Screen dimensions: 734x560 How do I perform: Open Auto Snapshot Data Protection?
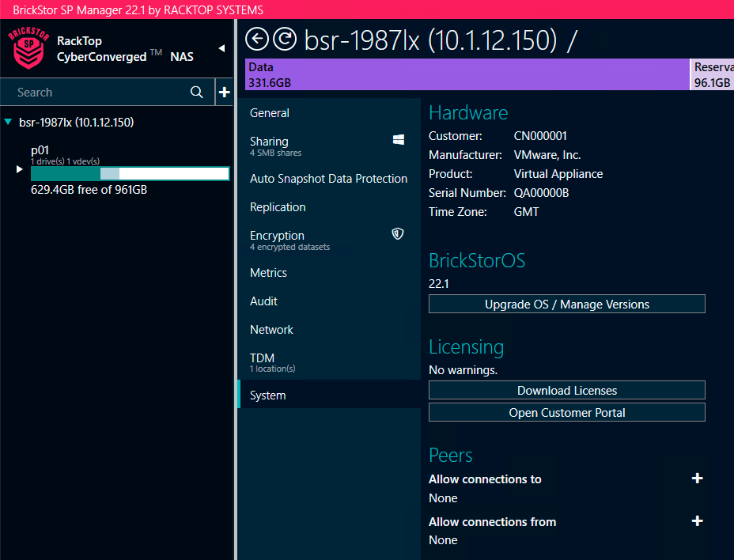coord(329,179)
